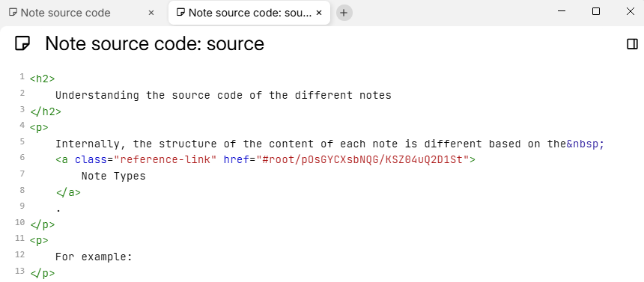This screenshot has width=644, height=282.
Task: Add a new tab with the plus button
Action: click(344, 13)
